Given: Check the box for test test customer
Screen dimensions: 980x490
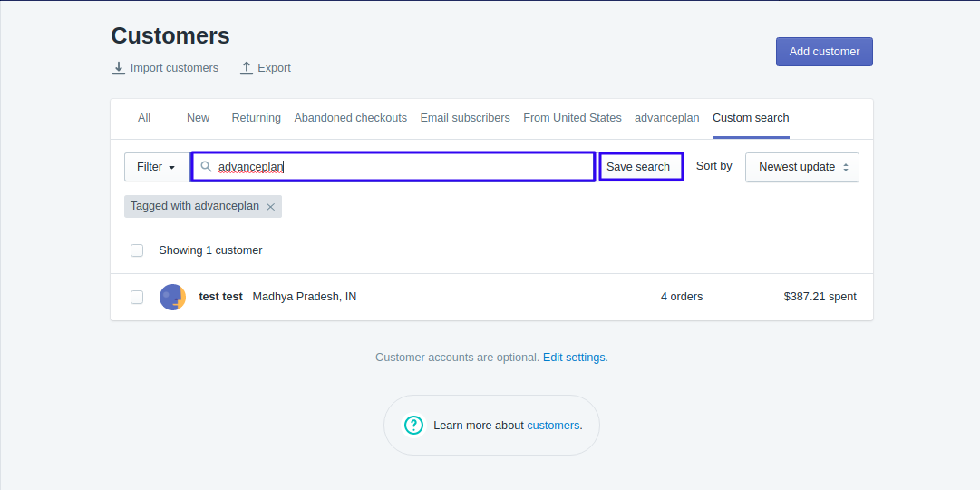Looking at the screenshot, I should point(137,298).
